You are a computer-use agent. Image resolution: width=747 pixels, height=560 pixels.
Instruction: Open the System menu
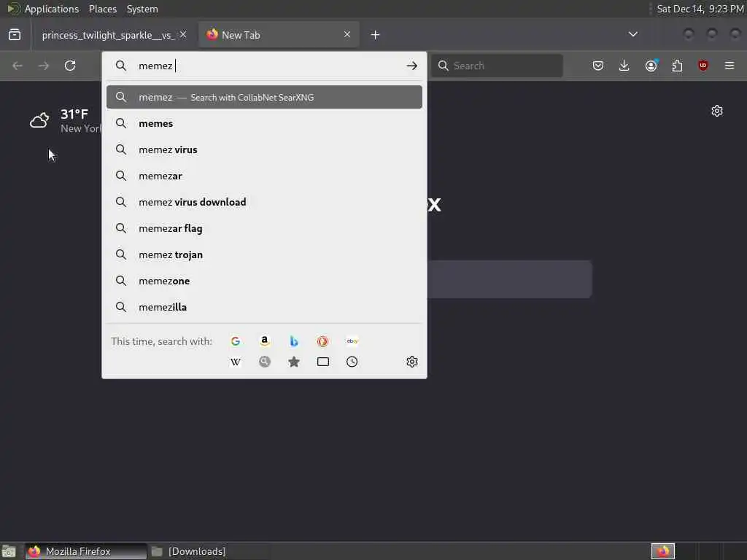click(142, 9)
